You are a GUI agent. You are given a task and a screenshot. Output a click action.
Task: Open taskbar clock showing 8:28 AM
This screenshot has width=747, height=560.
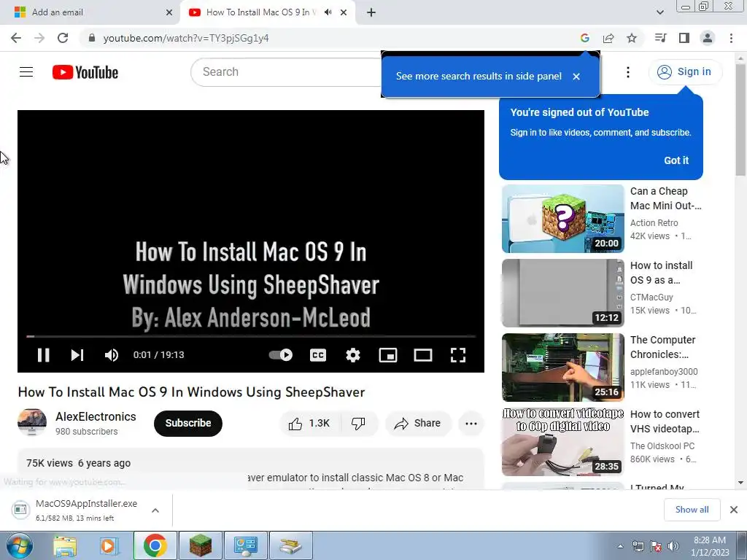point(710,546)
